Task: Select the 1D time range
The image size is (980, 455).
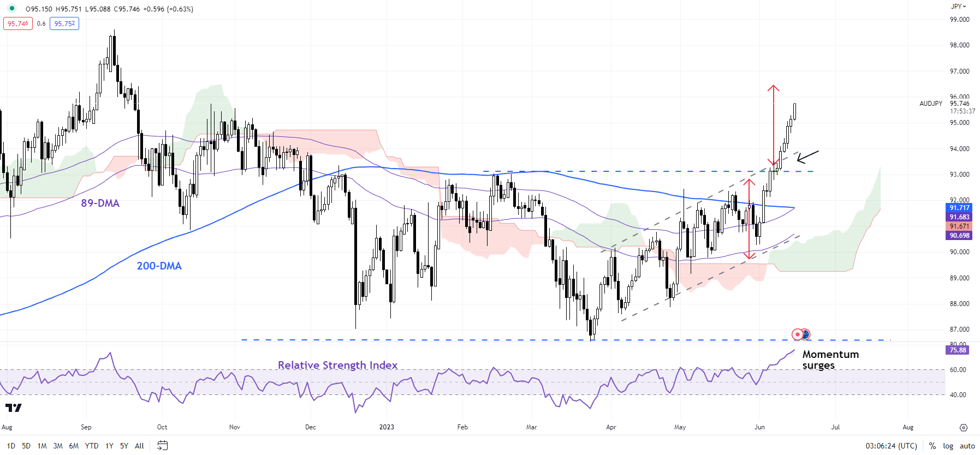Action: coord(11,446)
